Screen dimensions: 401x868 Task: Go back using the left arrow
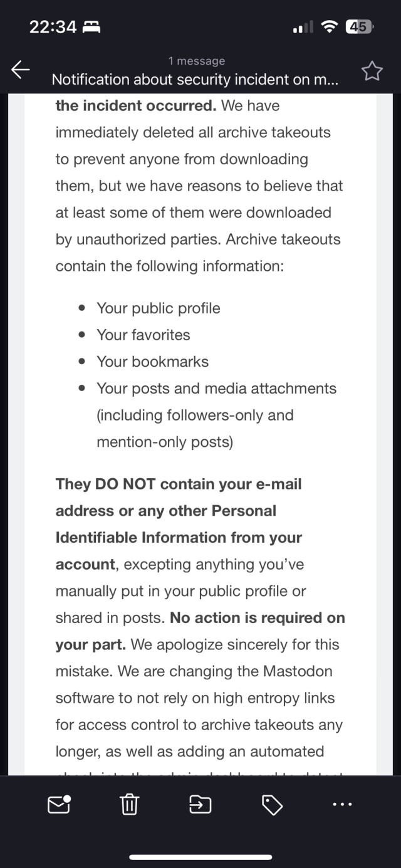pyautogui.click(x=21, y=70)
